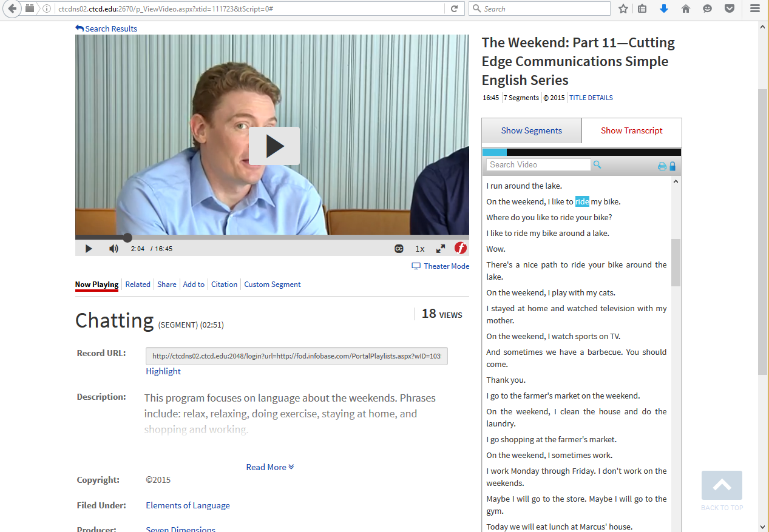Image resolution: width=769 pixels, height=532 pixels.
Task: Select the Now Playing tab
Action: (x=97, y=285)
